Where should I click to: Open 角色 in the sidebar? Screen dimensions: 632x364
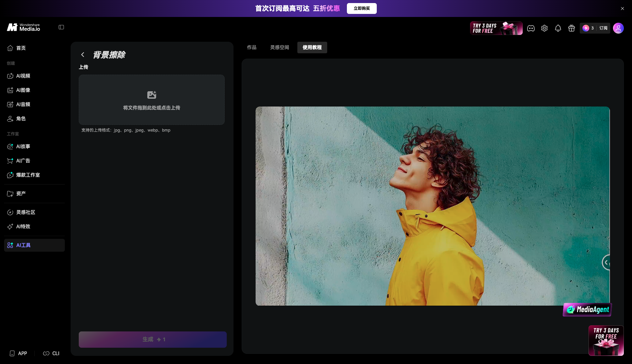pyautogui.click(x=34, y=119)
